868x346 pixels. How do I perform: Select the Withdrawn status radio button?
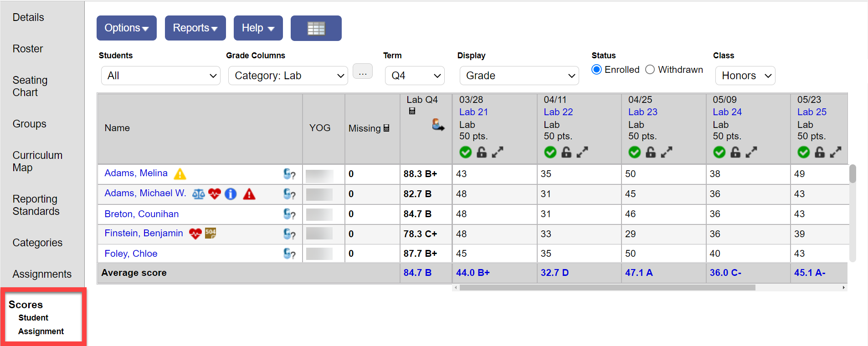(650, 70)
